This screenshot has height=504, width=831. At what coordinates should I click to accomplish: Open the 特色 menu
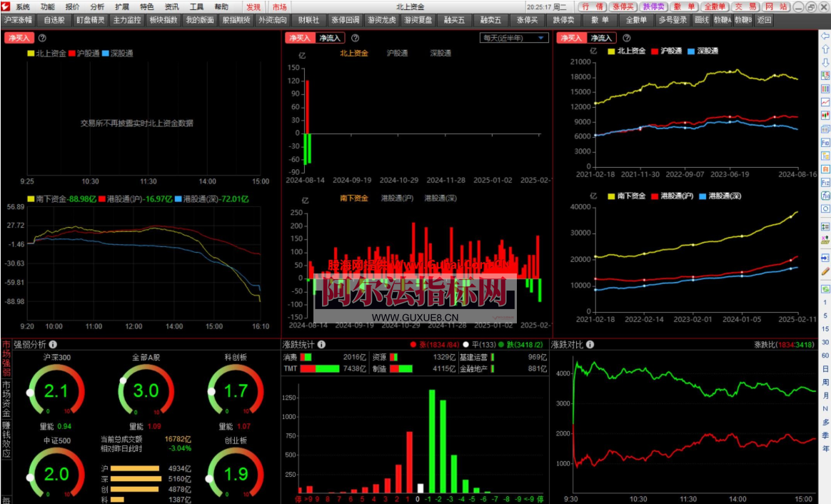coord(146,6)
